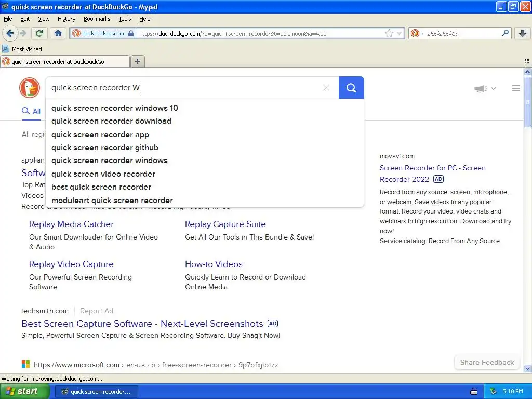
Task: Open the Edit menu
Action: tap(25, 19)
